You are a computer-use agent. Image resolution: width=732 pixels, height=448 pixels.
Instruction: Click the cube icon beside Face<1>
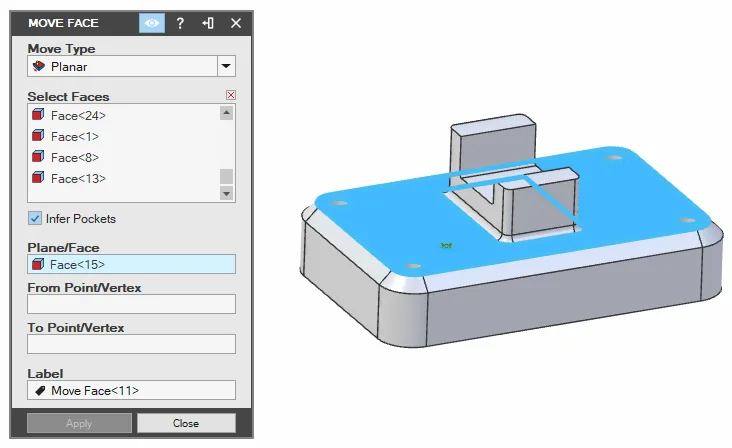point(38,136)
